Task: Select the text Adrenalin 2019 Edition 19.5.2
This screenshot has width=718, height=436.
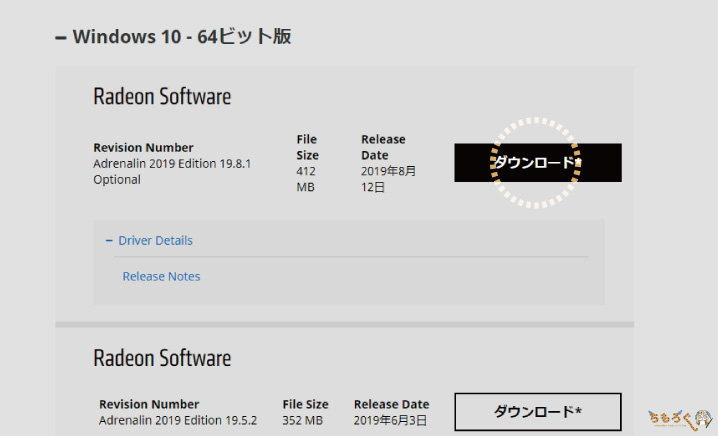Action: (178, 420)
